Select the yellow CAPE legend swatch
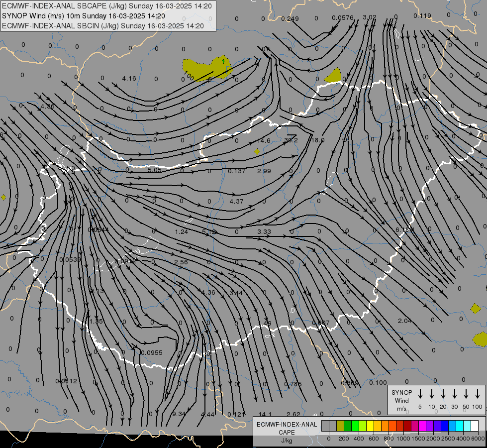Viewport: 487px width, 448px height. (x=370, y=426)
